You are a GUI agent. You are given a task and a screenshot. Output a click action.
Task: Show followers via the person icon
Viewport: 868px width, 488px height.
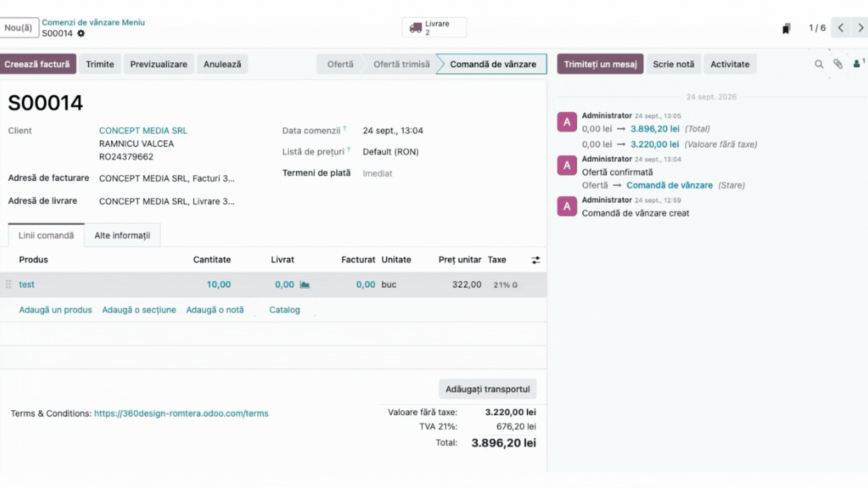[x=858, y=64]
